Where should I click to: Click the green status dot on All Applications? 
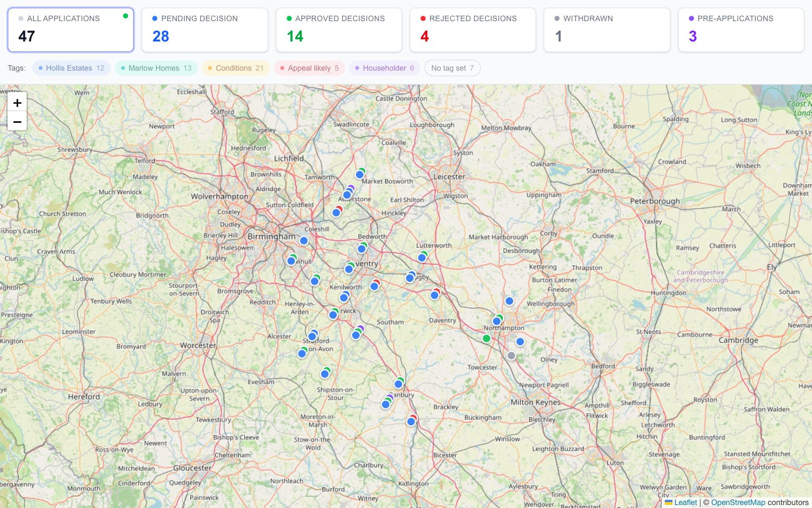tap(125, 16)
